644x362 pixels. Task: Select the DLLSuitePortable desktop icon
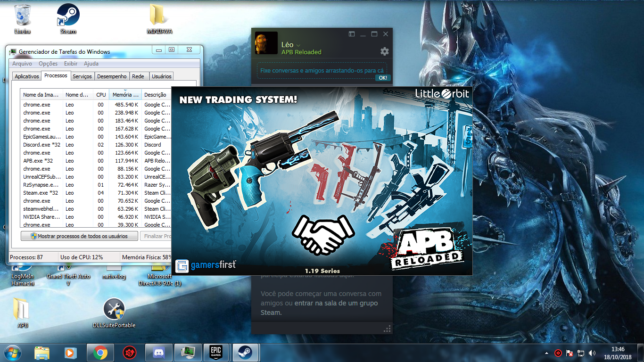[114, 313]
